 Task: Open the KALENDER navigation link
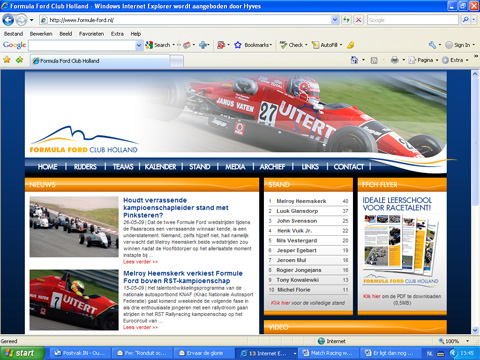point(160,167)
